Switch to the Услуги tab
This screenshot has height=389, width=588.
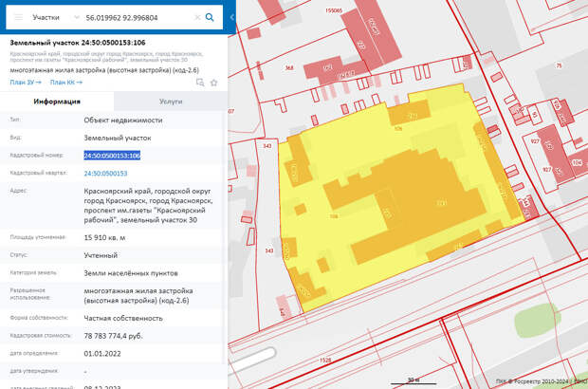click(x=171, y=101)
